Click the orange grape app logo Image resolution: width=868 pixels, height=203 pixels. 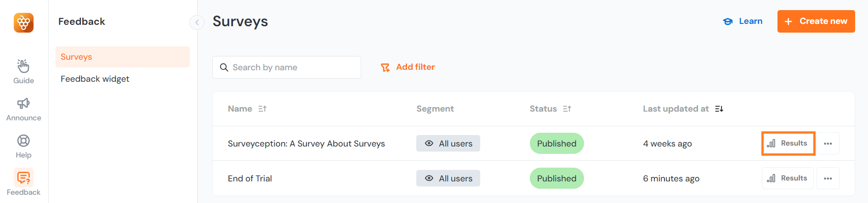point(23,23)
